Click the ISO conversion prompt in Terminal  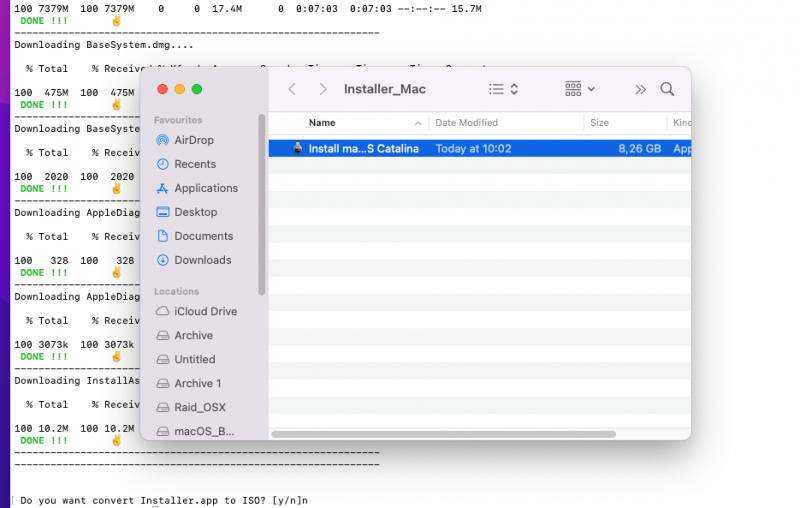pos(164,501)
